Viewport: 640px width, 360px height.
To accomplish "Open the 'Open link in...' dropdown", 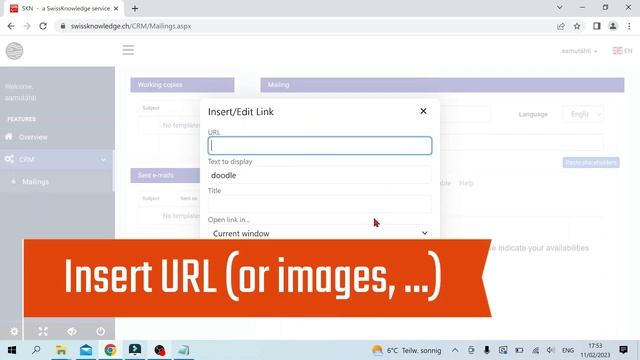I will pos(320,233).
